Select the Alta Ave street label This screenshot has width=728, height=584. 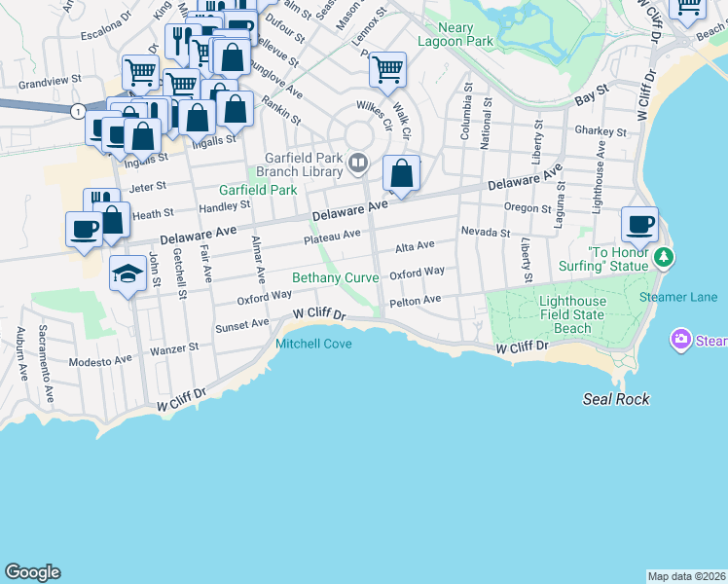(415, 246)
